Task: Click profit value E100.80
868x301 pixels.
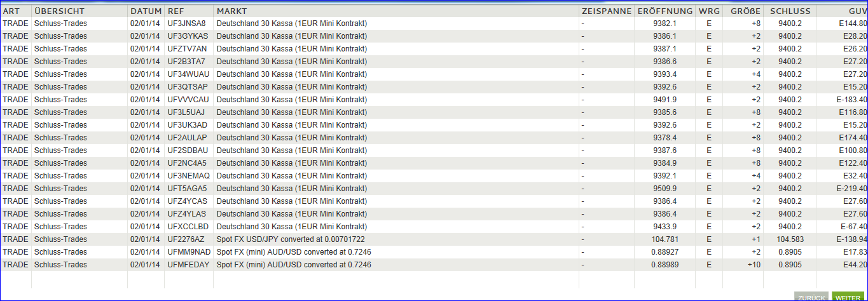Action: (x=853, y=150)
